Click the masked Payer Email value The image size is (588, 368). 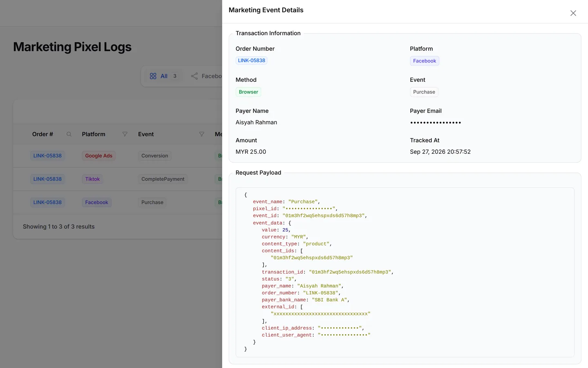point(436,123)
